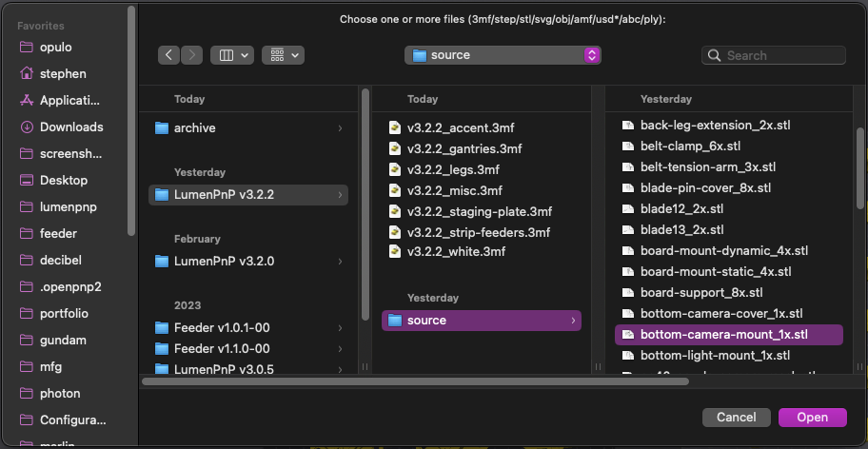Image resolution: width=868 pixels, height=449 pixels.
Task: Click the horizontal scrollbar under the columns
Action: tap(414, 381)
